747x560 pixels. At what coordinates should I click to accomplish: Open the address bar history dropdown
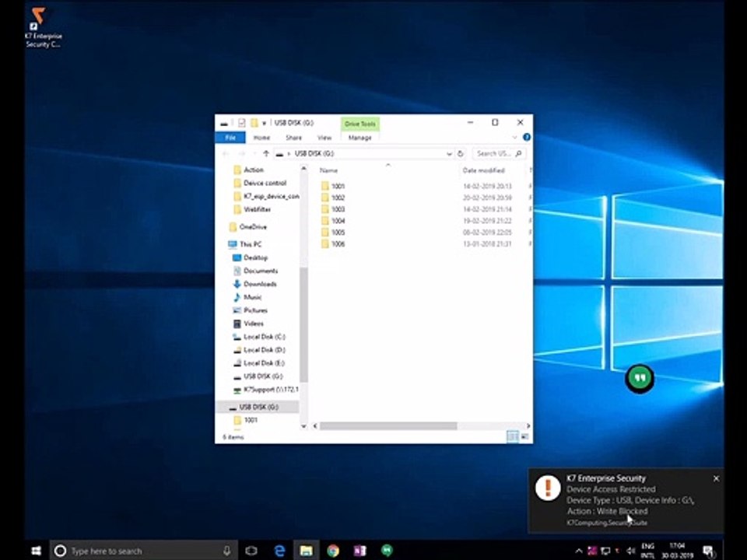coord(449,154)
